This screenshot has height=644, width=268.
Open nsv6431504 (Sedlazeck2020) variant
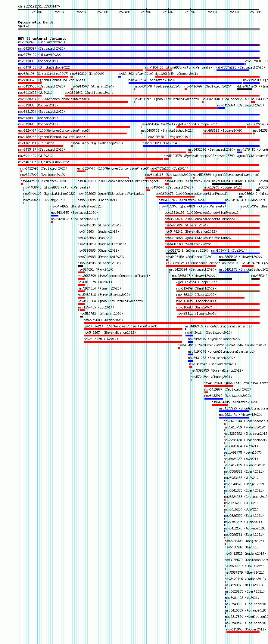click(41, 112)
